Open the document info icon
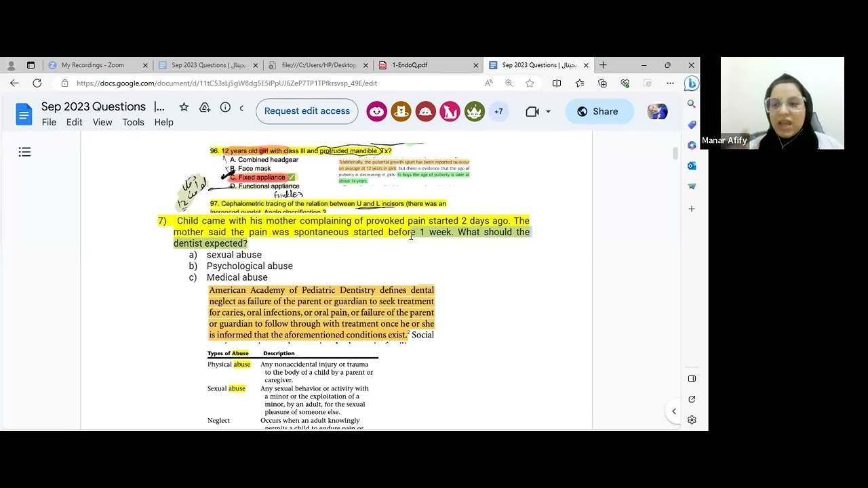This screenshot has height=488, width=868. point(225,107)
